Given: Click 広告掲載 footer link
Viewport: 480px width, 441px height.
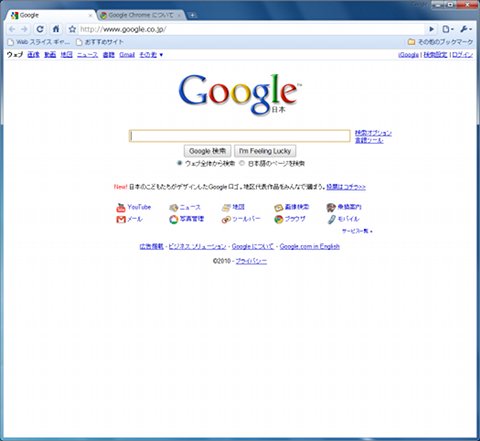Looking at the screenshot, I should point(152,247).
